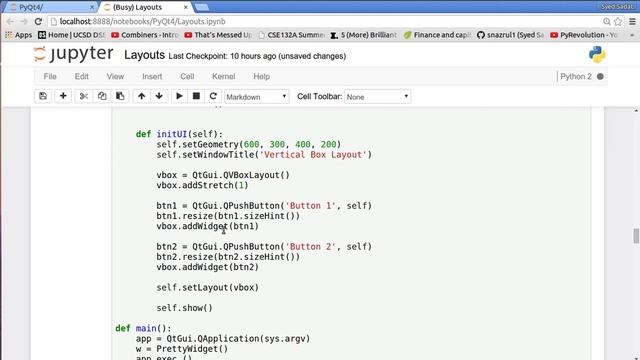Restart the kernel circular arrow icon
The image size is (640, 360).
213,96
